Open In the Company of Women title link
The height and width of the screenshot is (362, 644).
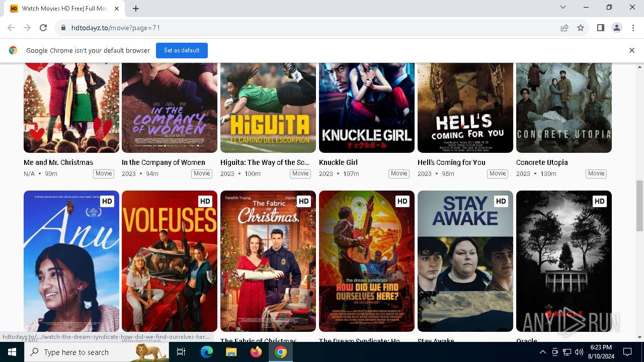pos(164,162)
